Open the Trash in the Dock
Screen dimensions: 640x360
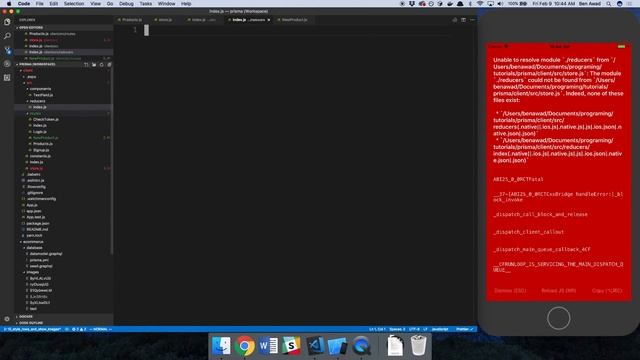(x=418, y=345)
